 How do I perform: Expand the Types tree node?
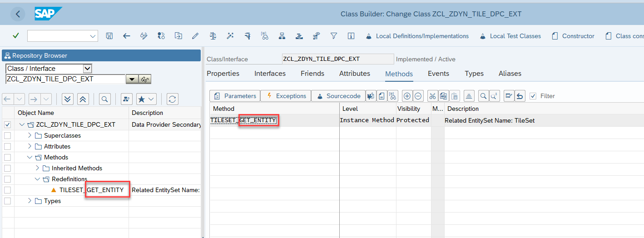click(x=30, y=201)
